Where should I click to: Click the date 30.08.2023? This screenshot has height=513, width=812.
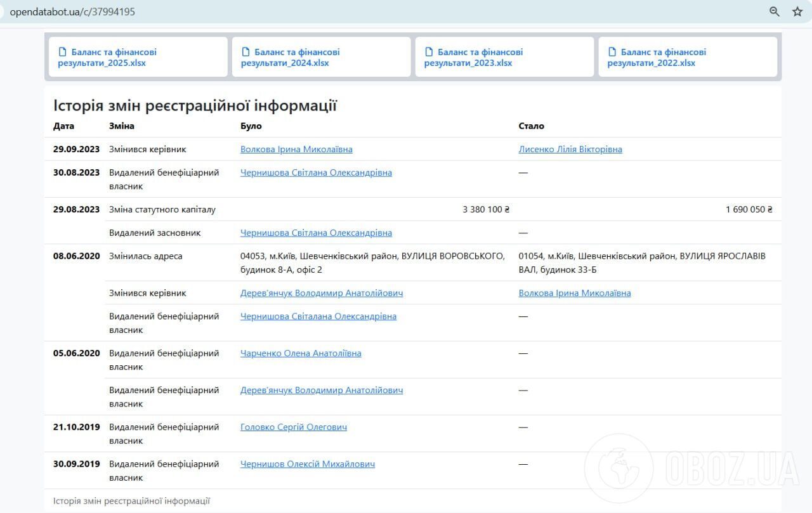tap(77, 172)
